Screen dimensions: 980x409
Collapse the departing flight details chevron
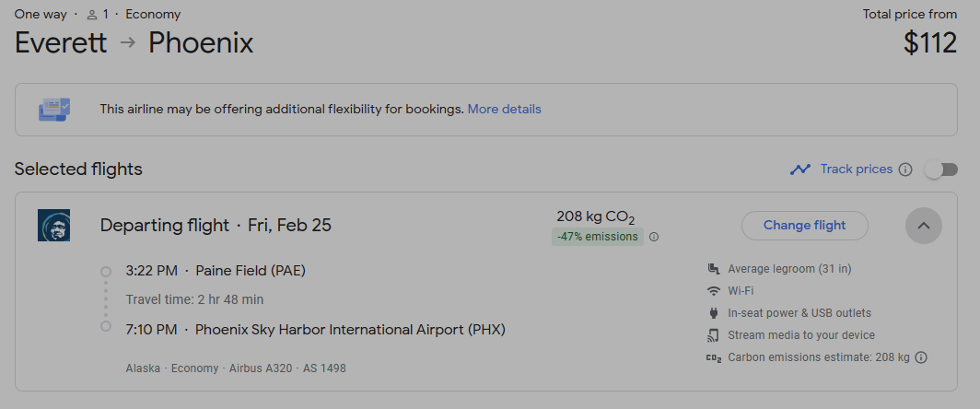coord(924,226)
